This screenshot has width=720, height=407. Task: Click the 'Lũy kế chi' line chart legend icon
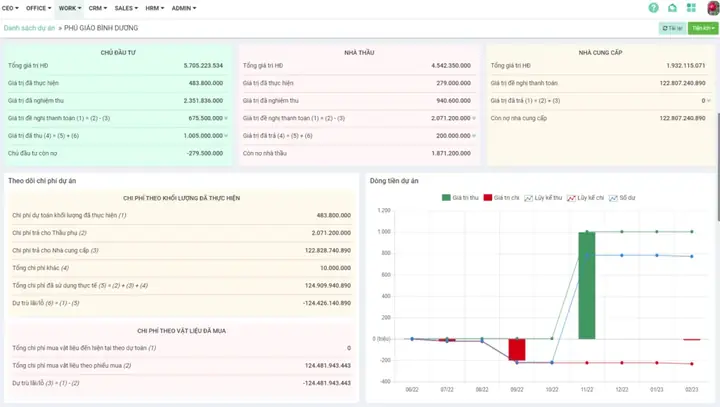click(x=571, y=198)
